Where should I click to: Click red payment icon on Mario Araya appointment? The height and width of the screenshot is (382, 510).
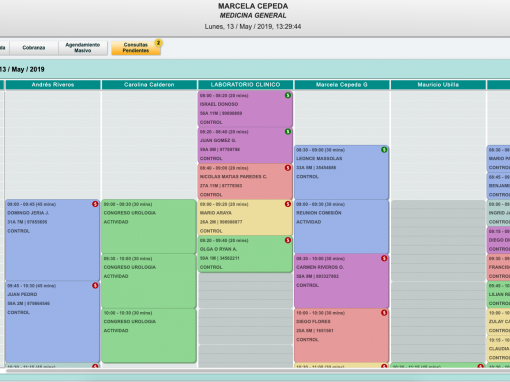pyautogui.click(x=288, y=204)
